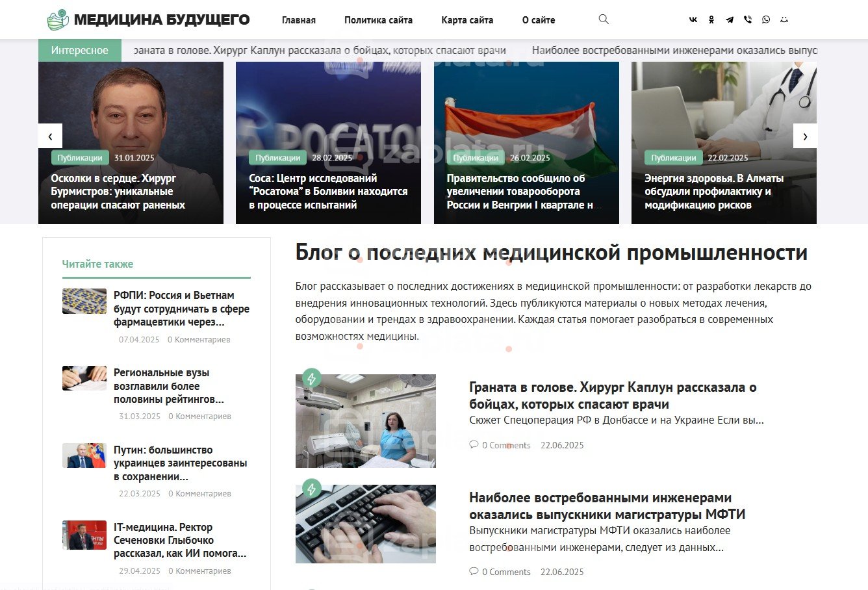Share via the Odnoklassniki icon
This screenshot has height=590, width=868.
711,20
